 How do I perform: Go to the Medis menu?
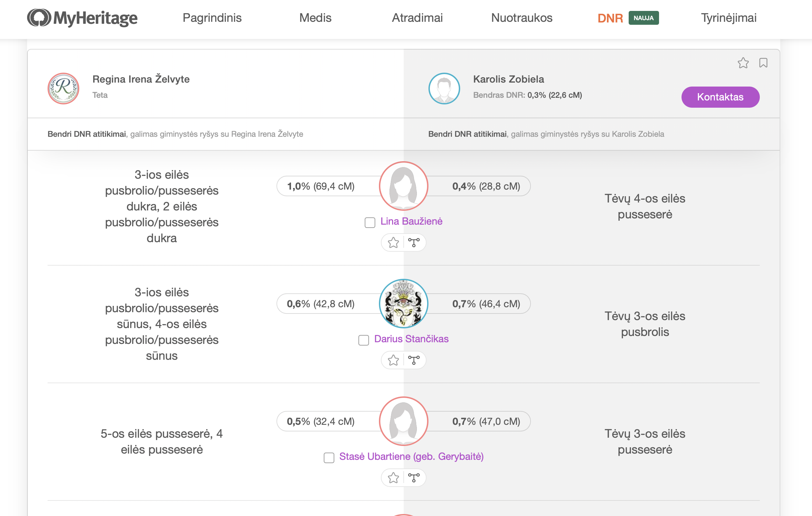315,18
